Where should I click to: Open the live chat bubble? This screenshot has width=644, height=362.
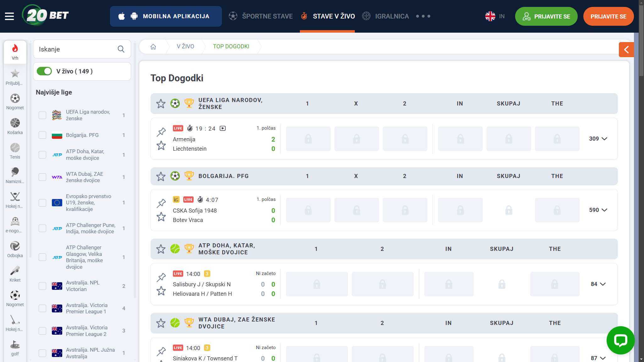(620, 340)
